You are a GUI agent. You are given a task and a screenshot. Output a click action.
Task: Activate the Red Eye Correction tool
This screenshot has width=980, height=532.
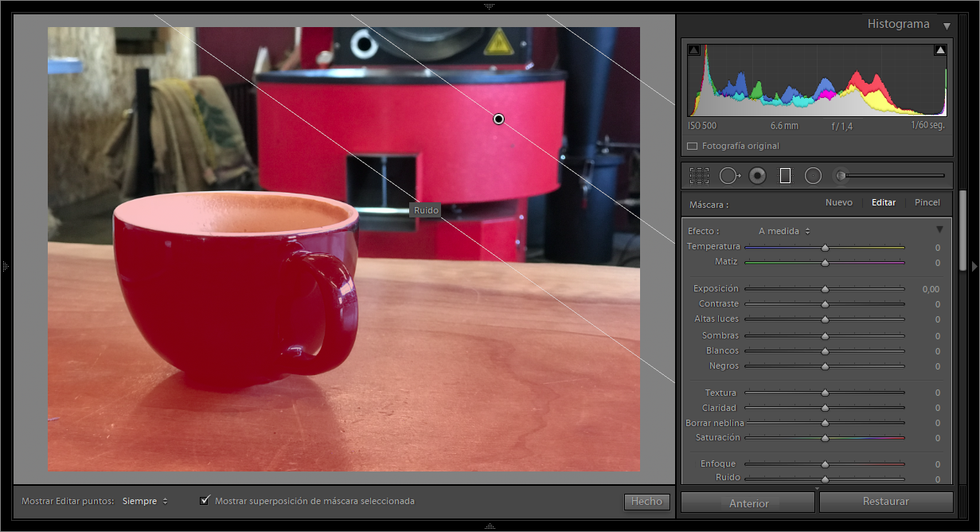[757, 175]
